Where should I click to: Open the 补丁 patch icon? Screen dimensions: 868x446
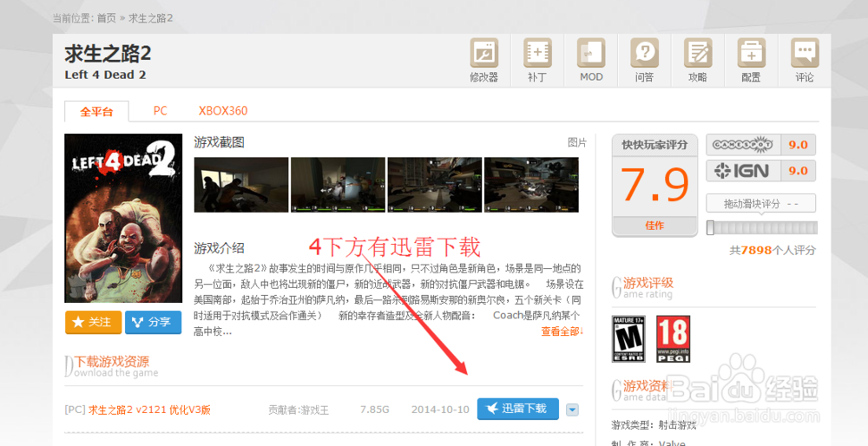(537, 60)
